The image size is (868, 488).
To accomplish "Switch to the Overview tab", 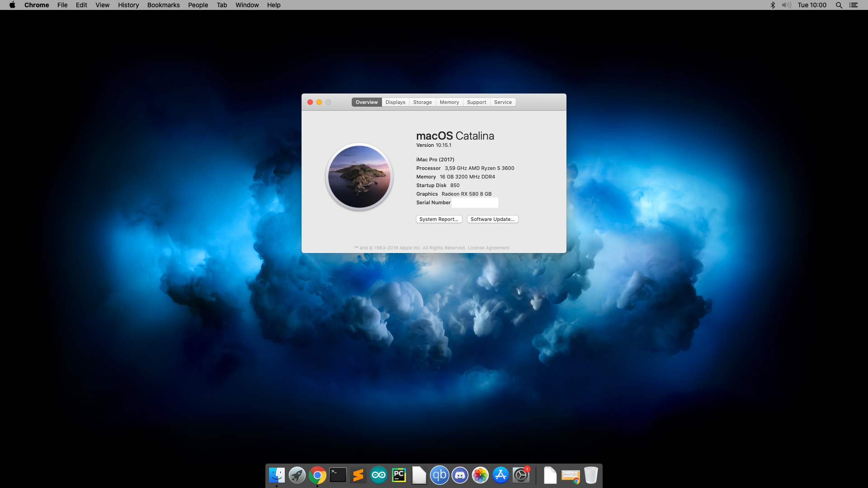I will [x=367, y=102].
